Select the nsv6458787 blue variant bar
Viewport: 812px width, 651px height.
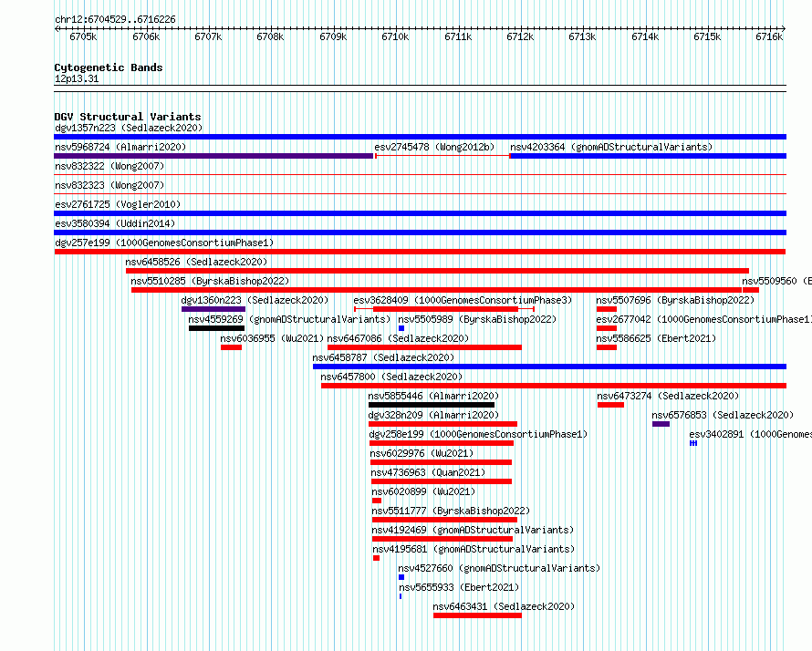tap(549, 367)
